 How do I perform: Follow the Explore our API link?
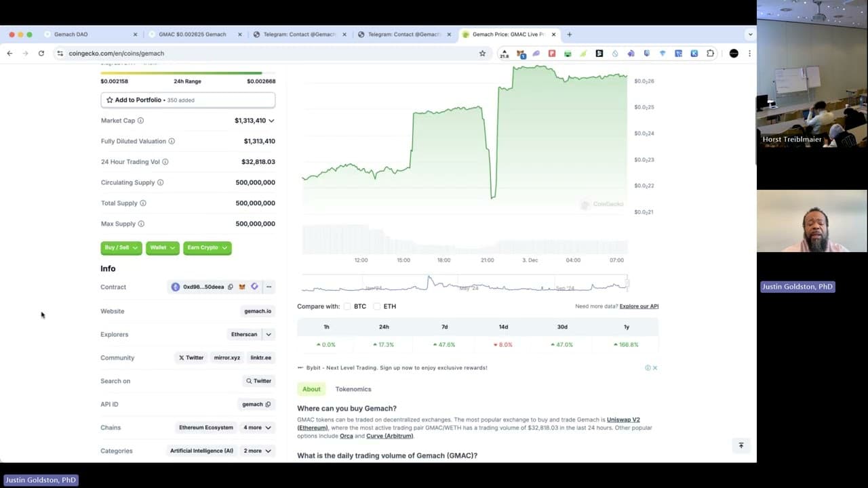click(x=639, y=306)
